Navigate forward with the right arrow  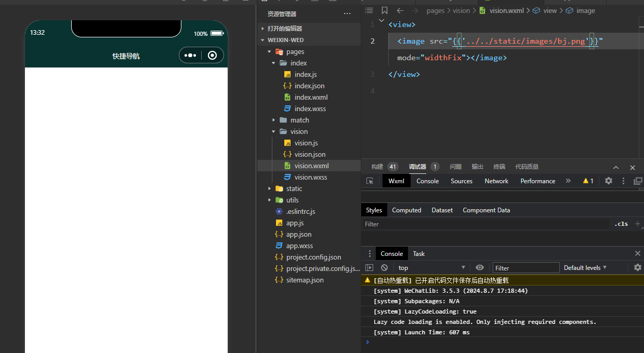tap(415, 10)
